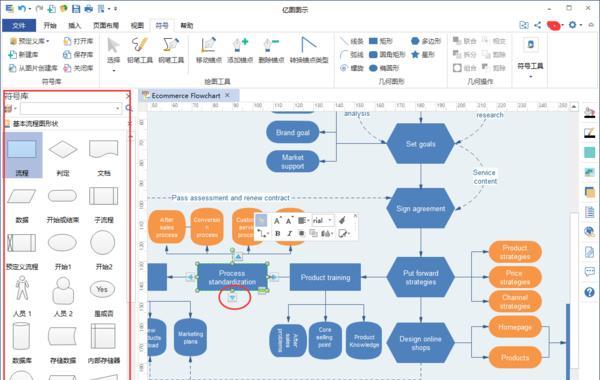The width and height of the screenshot is (600, 380).
Task: Click the move anchor point (移动锚点) tool
Action: coord(209,50)
